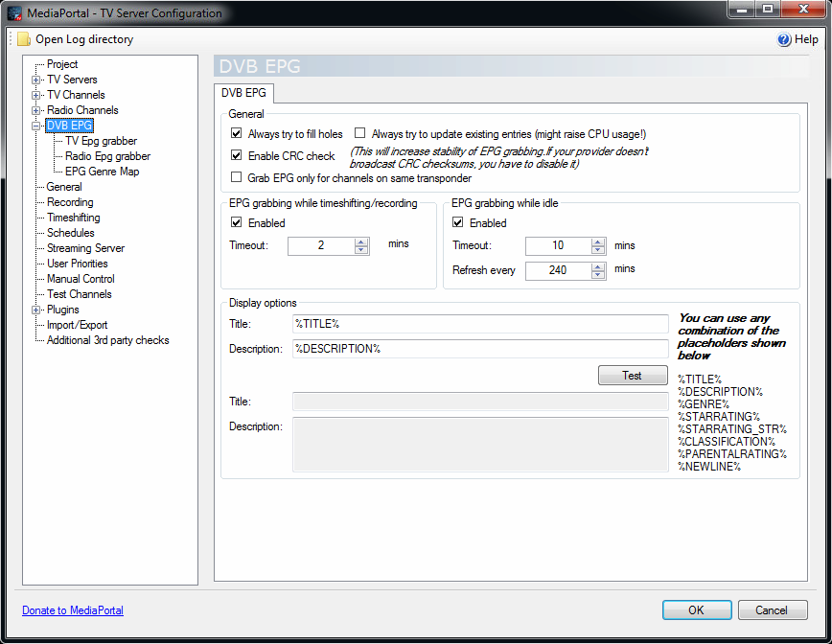Select Additional 3rd party checks in tree
Screen dimensions: 832x644
(x=108, y=341)
